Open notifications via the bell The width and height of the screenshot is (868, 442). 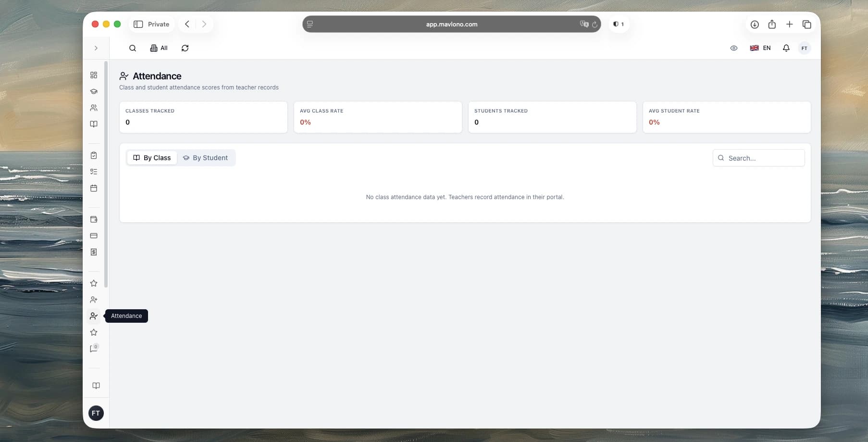786,48
